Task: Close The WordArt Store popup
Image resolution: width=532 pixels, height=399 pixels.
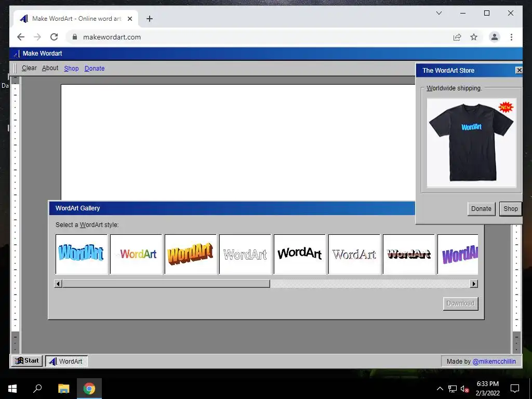Action: point(519,70)
